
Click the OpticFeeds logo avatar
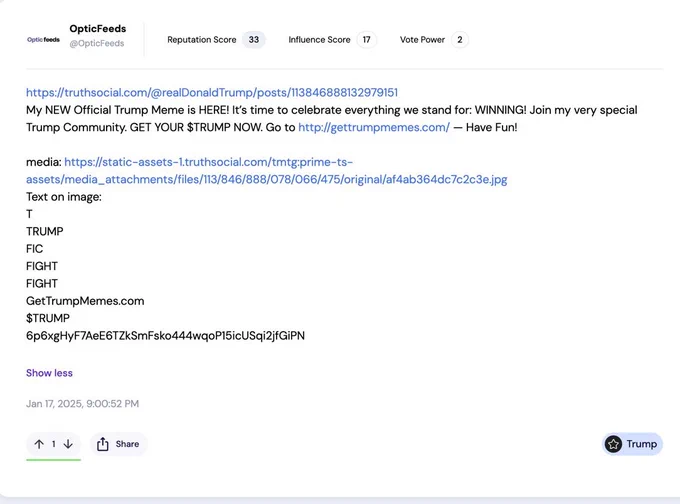point(43,39)
